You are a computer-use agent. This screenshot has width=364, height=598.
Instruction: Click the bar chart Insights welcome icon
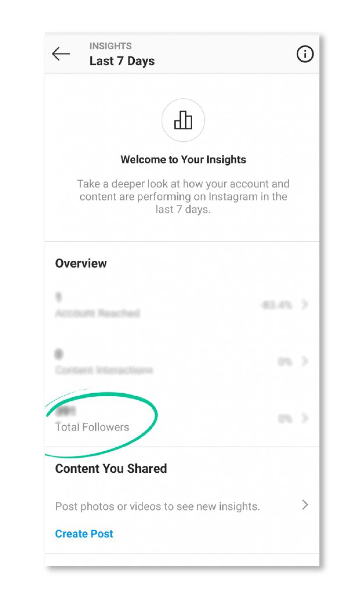(183, 120)
